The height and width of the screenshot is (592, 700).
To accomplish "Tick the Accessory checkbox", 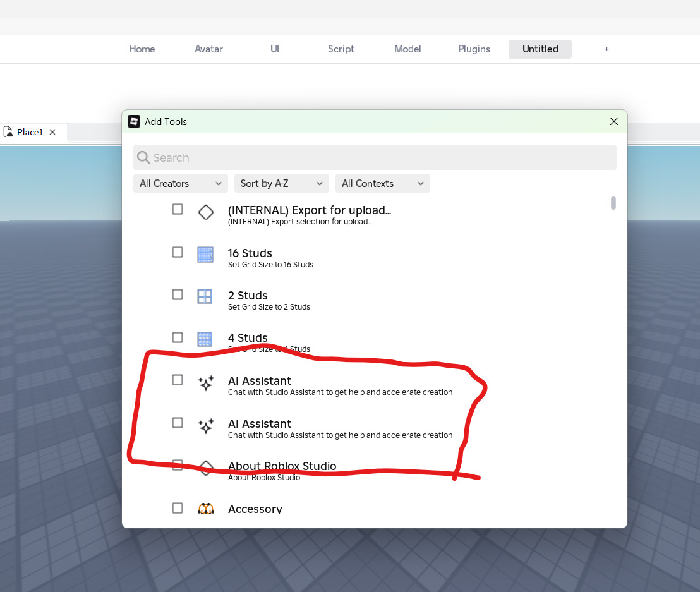I will pyautogui.click(x=178, y=508).
